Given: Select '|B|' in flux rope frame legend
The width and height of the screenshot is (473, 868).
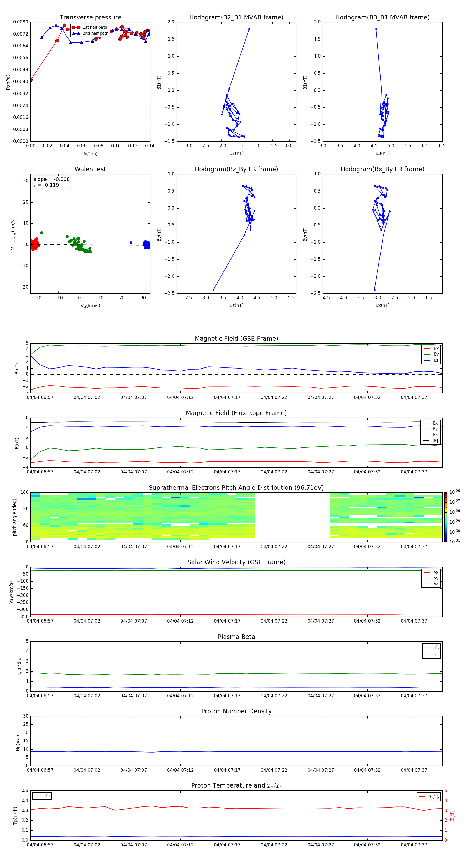Looking at the screenshot, I should [431, 441].
